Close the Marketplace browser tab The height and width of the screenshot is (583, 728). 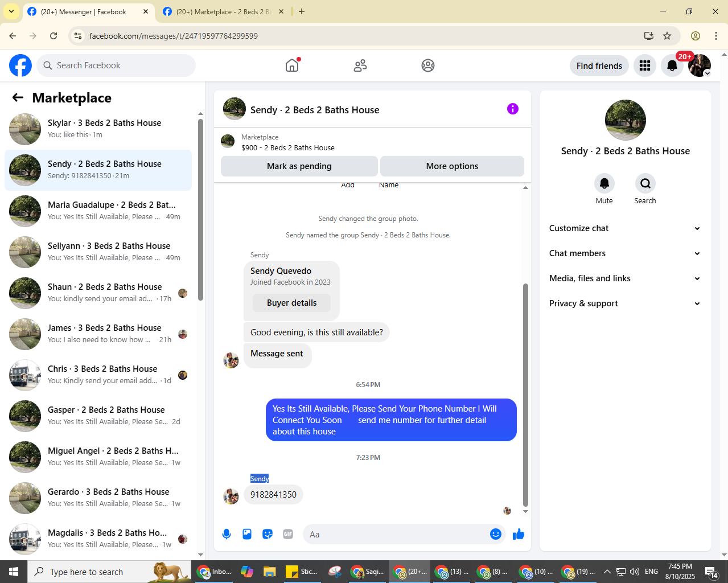pos(281,11)
